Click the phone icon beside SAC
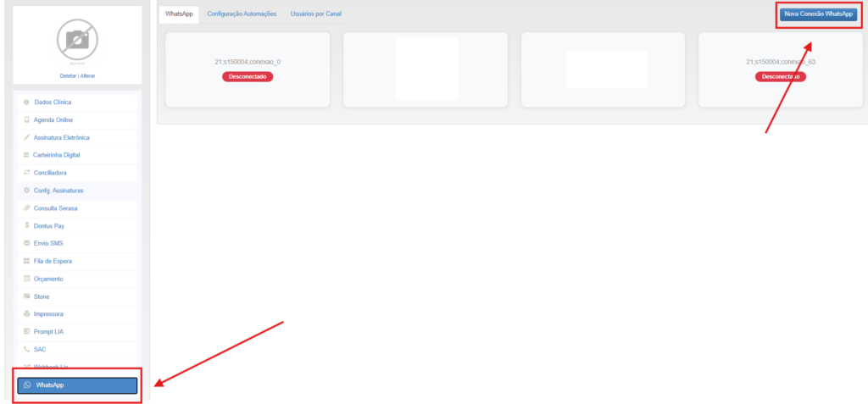 tap(26, 349)
